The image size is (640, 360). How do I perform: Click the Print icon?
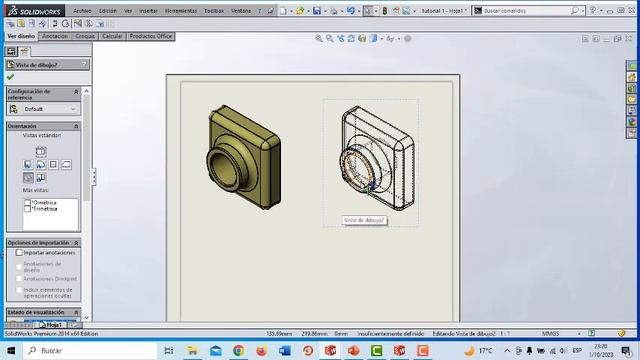333,11
